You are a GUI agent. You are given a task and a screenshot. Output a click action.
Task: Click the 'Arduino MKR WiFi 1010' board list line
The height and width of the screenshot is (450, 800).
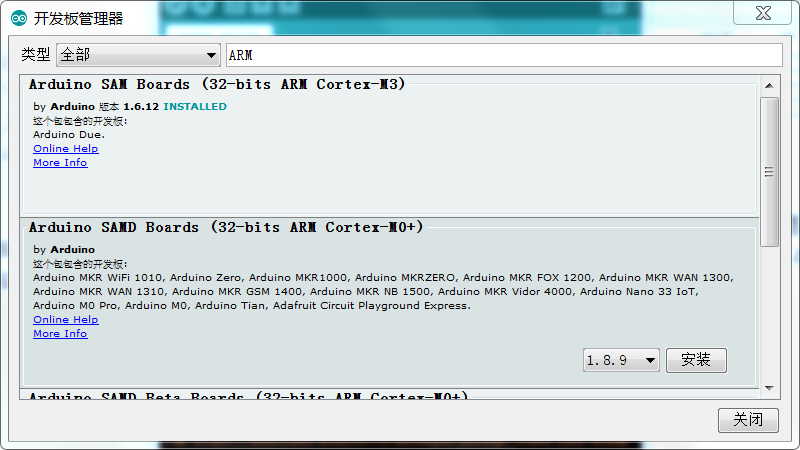(383, 278)
